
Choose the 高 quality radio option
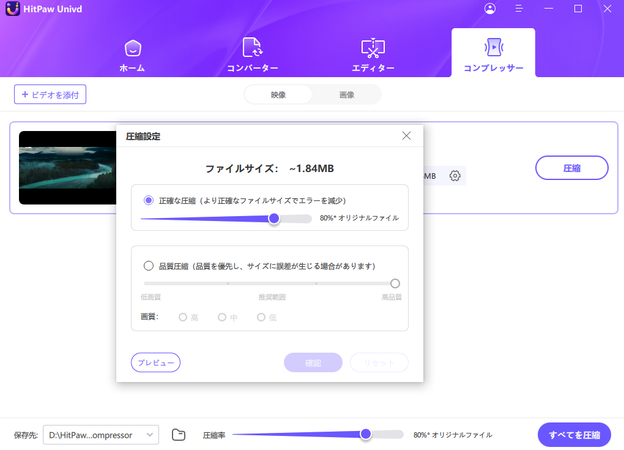[x=182, y=317]
